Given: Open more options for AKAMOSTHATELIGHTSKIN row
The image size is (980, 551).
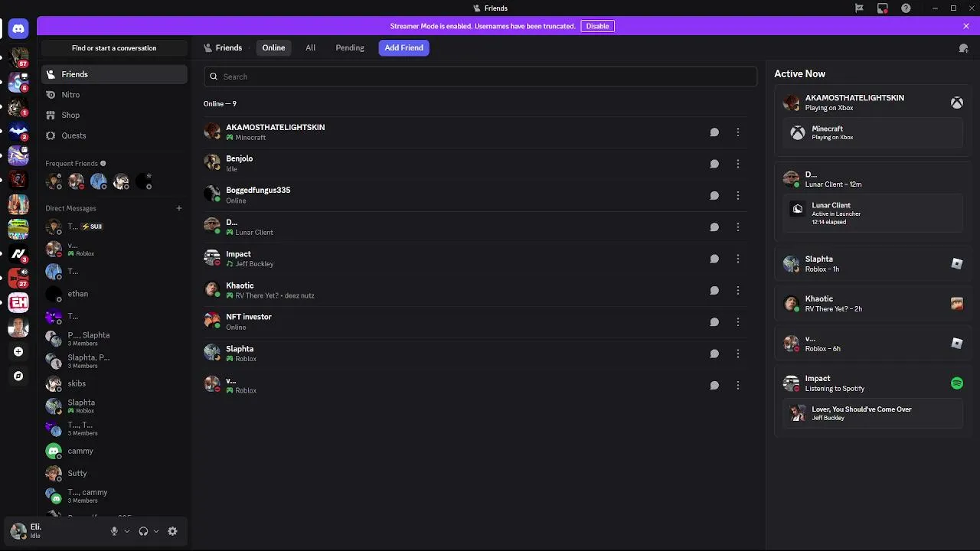Looking at the screenshot, I should (738, 132).
